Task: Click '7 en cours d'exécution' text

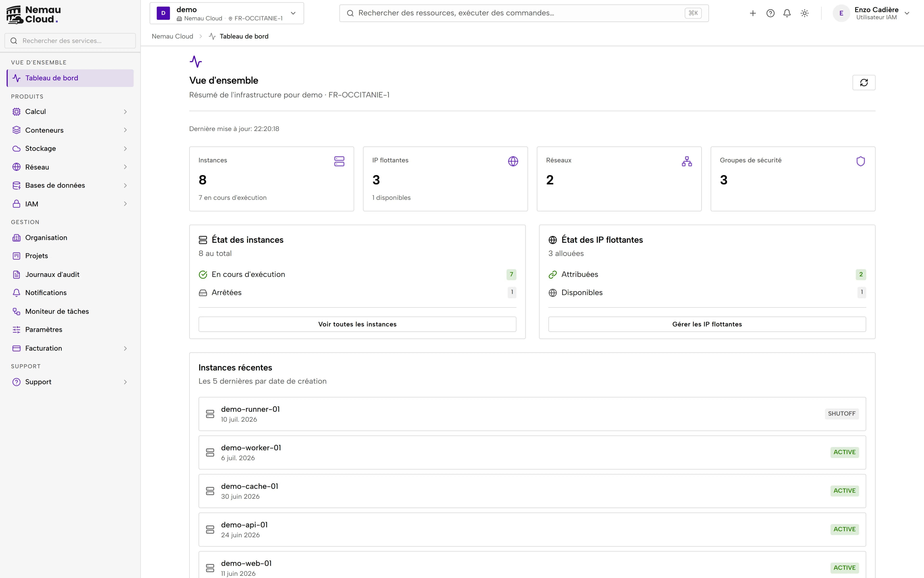Action: 232,198
